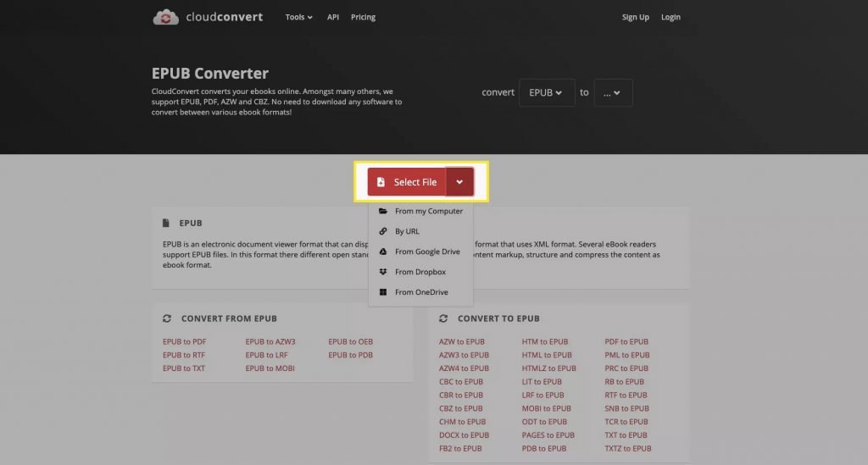Open LIT to EPUB link
Image resolution: width=868 pixels, height=465 pixels.
click(x=542, y=381)
